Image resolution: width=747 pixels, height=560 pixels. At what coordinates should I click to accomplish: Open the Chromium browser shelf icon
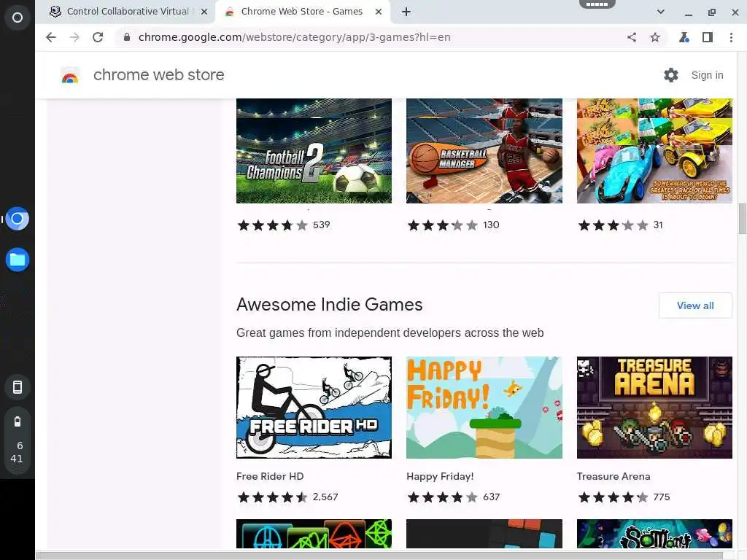pos(18,219)
